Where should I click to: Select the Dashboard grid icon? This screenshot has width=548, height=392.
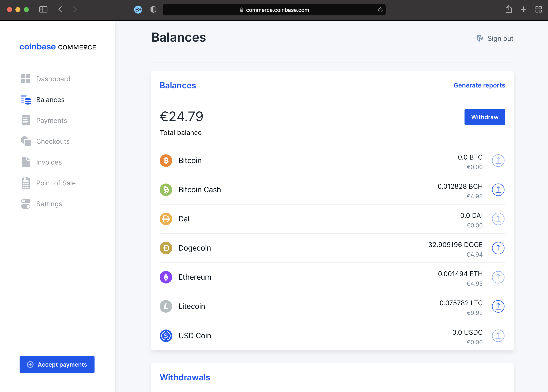pyautogui.click(x=25, y=79)
